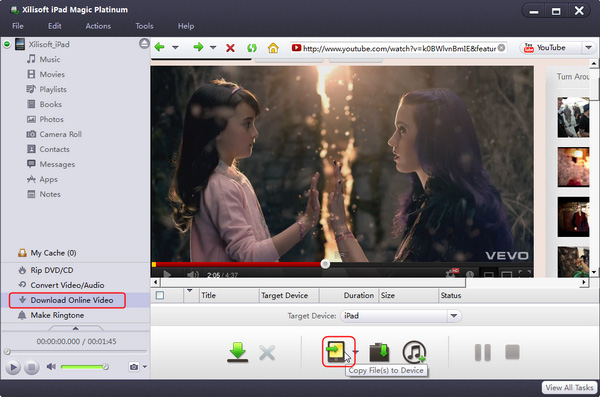Stop page loading with red X
The width and height of the screenshot is (600, 397).
click(230, 48)
